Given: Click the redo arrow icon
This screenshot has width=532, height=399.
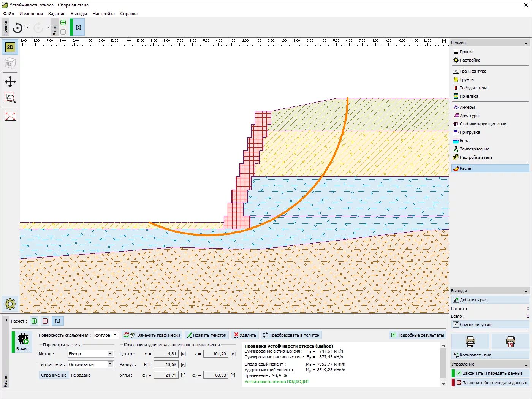Looking at the screenshot, I should [x=38, y=27].
